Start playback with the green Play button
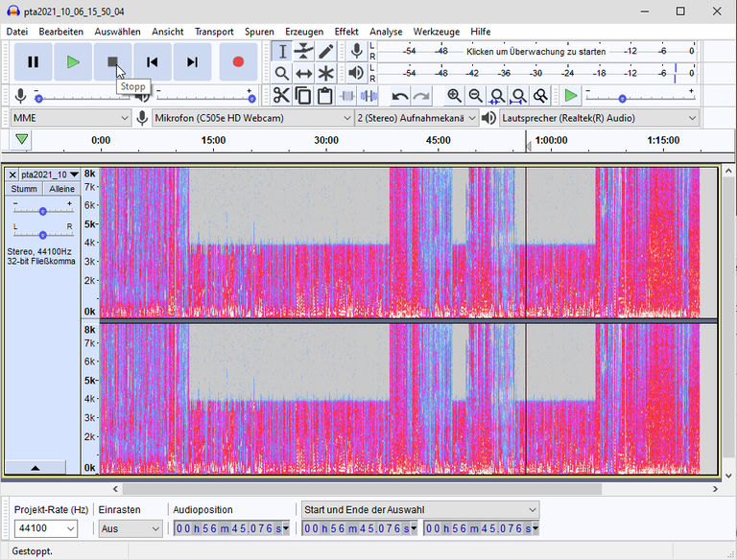The image size is (737, 560). pos(73,61)
